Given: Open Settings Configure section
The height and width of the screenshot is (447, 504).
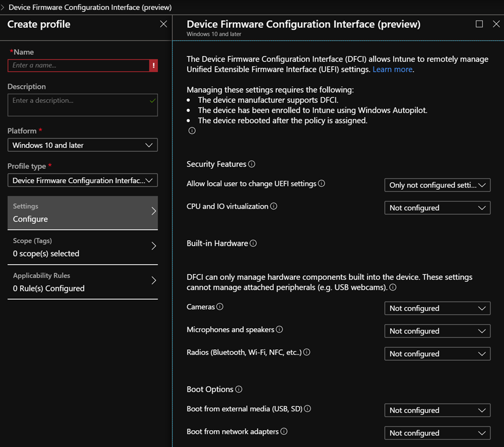Looking at the screenshot, I should point(82,213).
